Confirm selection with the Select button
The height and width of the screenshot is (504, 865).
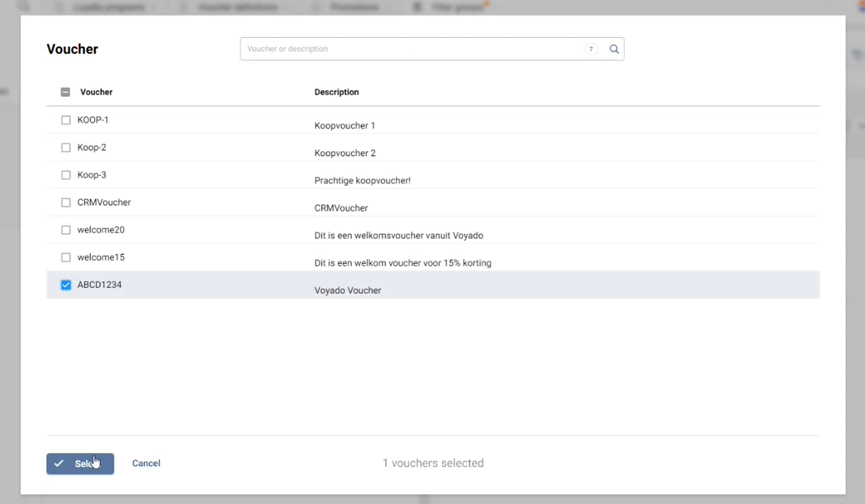coord(80,464)
